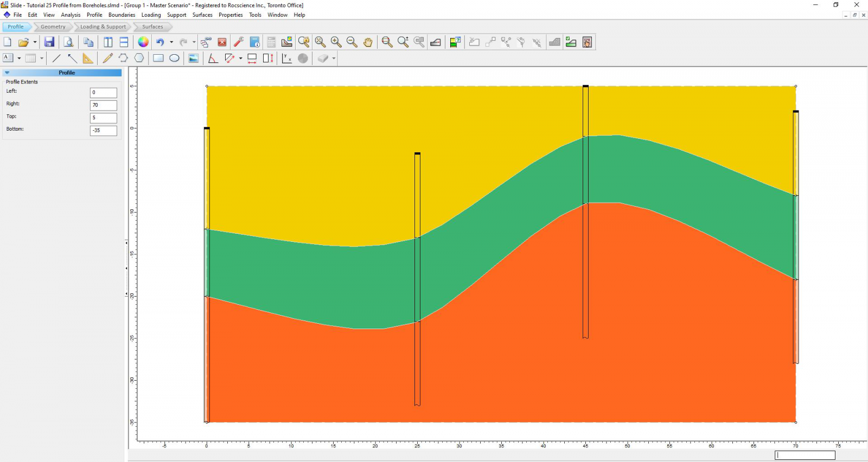Viewport: 868px width, 462px height.
Task: Open the Analysis menu
Action: tap(71, 15)
